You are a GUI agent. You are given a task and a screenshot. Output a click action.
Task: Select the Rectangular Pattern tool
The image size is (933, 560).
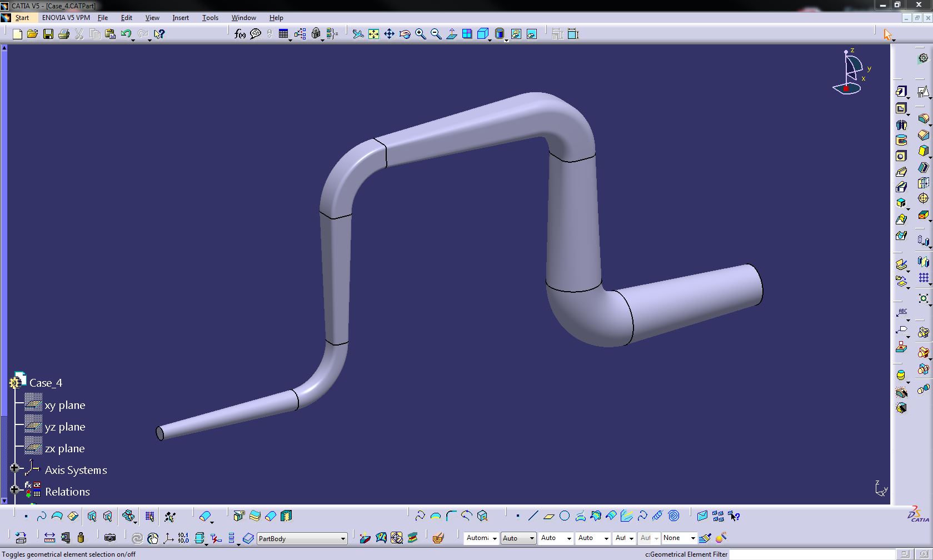923,278
